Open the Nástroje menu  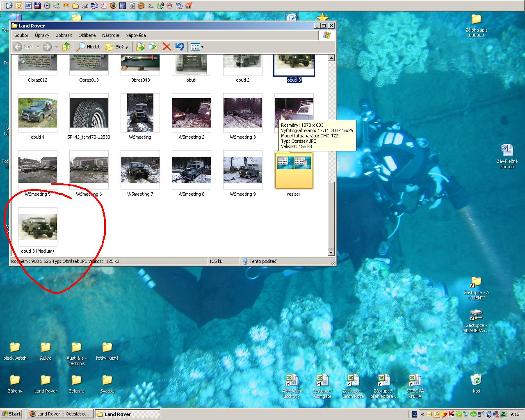(x=110, y=35)
